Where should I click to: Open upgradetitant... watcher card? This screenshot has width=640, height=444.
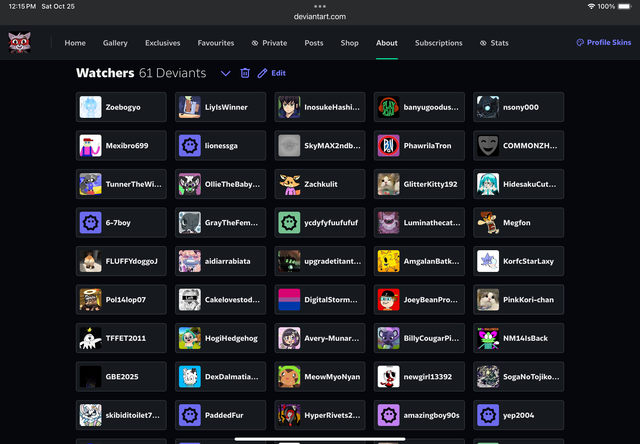pos(320,261)
